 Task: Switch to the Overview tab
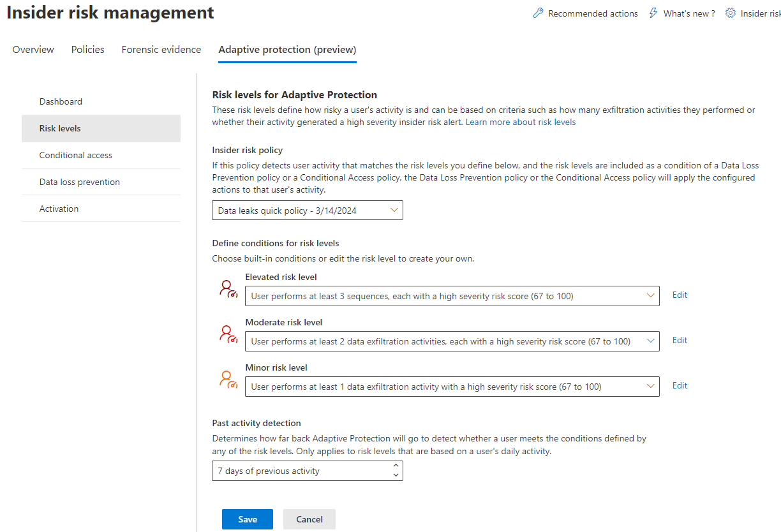pyautogui.click(x=33, y=50)
